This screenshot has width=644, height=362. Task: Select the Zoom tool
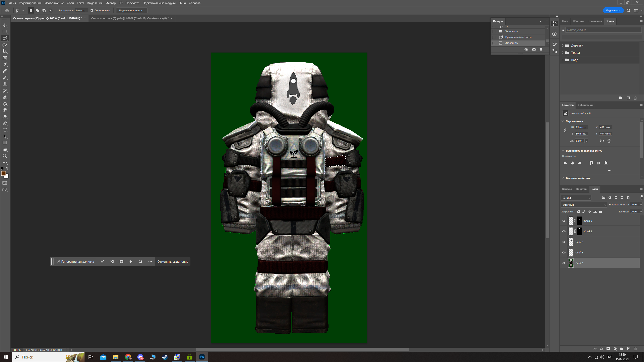point(5,156)
